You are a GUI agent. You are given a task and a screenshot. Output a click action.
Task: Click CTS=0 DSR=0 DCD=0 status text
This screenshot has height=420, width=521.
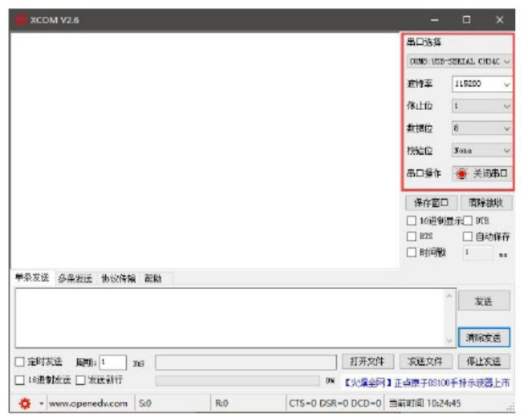[335, 404]
